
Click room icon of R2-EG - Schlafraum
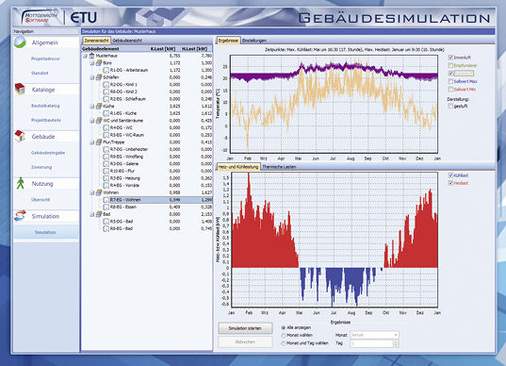point(106,99)
